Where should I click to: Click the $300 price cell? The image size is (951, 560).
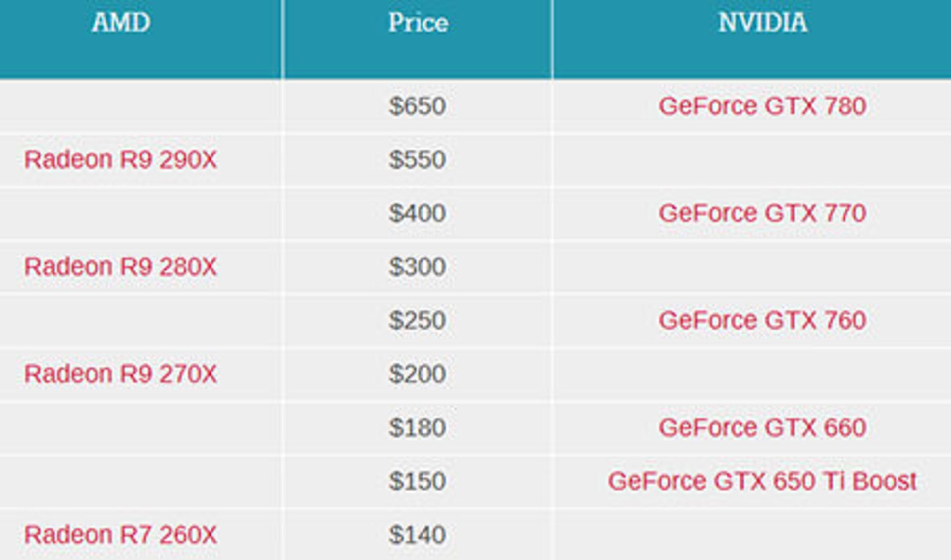(x=418, y=267)
